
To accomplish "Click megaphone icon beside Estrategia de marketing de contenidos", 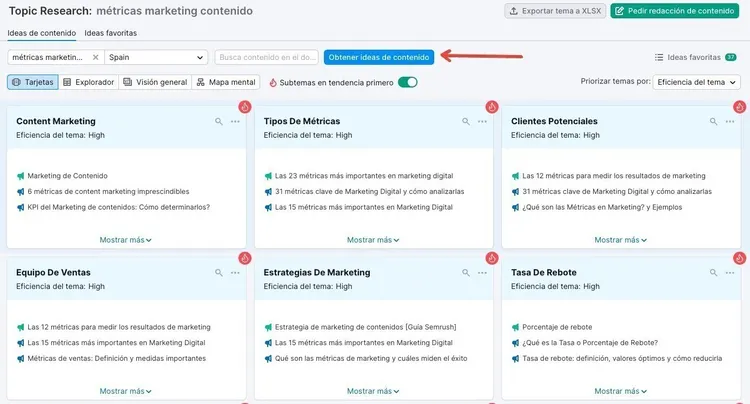I will pyautogui.click(x=268, y=327).
